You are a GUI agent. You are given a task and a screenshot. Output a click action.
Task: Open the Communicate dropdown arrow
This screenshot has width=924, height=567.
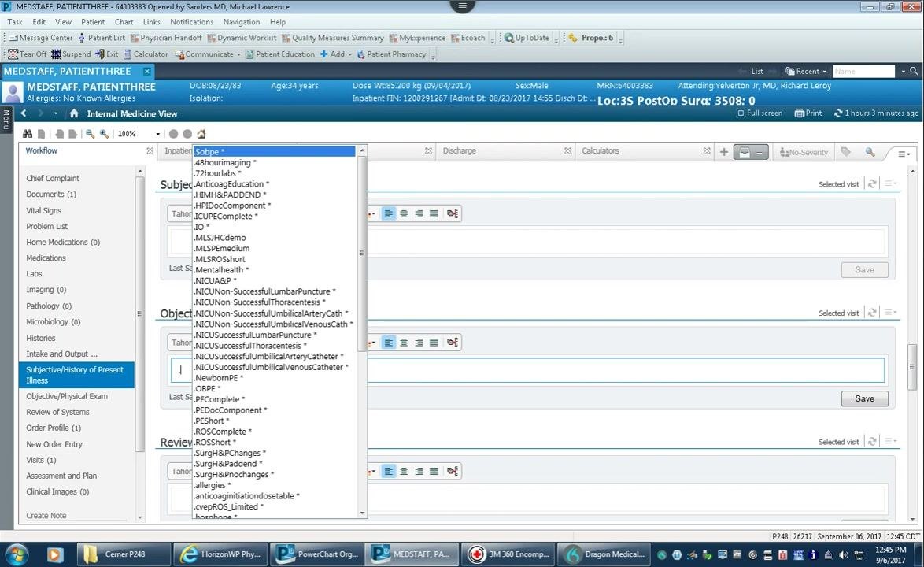238,54
